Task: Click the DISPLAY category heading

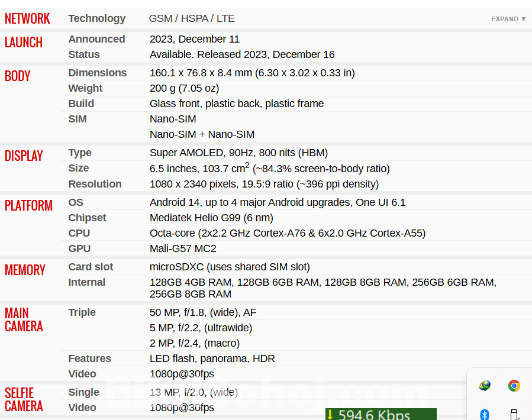Action: tap(24, 156)
